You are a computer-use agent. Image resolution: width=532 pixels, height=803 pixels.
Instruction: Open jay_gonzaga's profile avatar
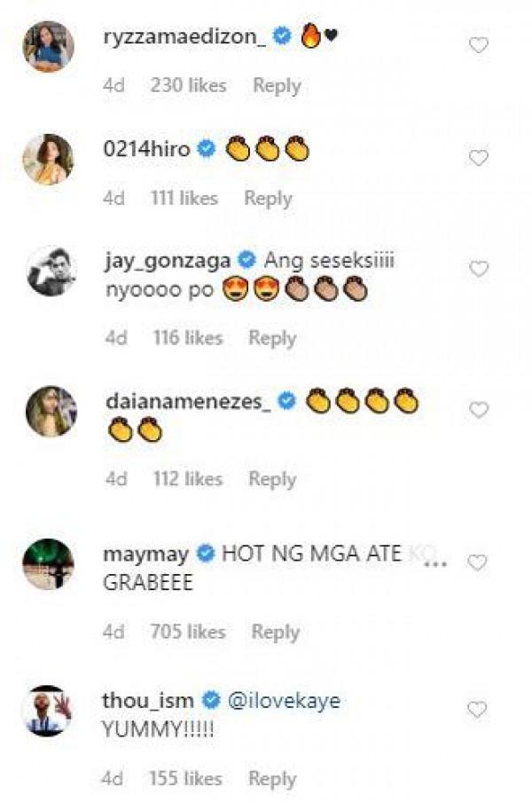pos(51,271)
